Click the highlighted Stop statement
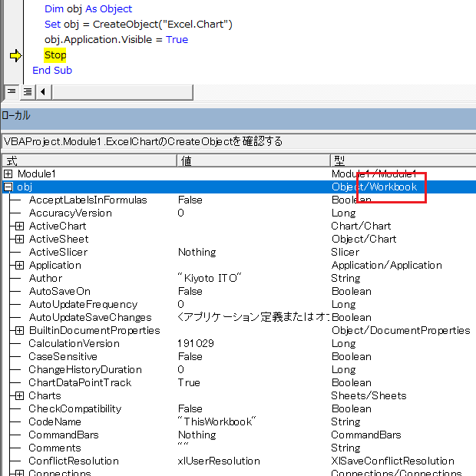 point(55,55)
